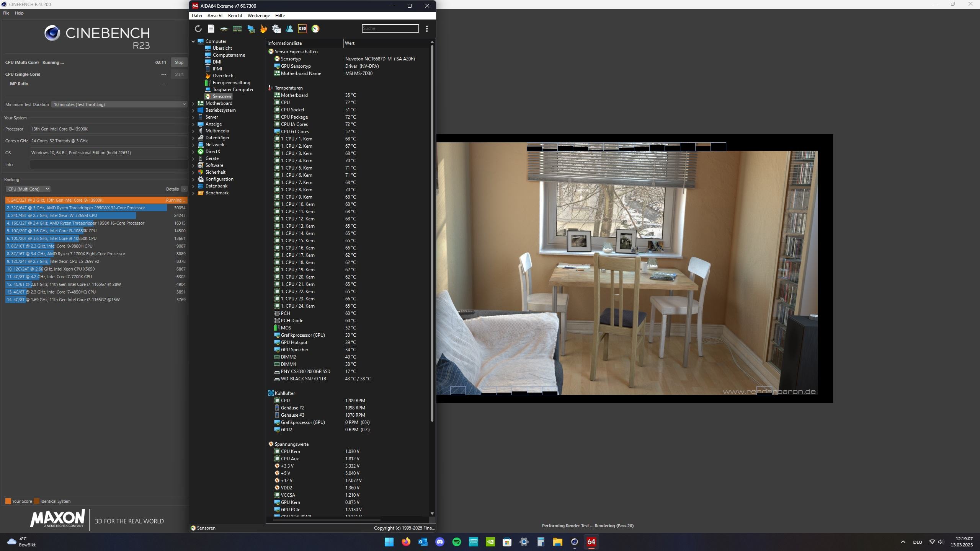Collapse the Computer tree node

[x=193, y=41]
